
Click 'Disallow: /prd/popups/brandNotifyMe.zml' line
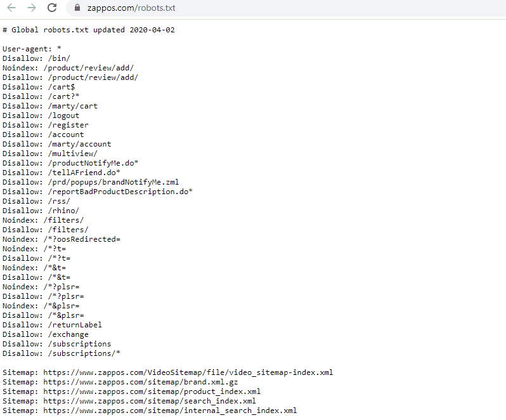[91, 182]
